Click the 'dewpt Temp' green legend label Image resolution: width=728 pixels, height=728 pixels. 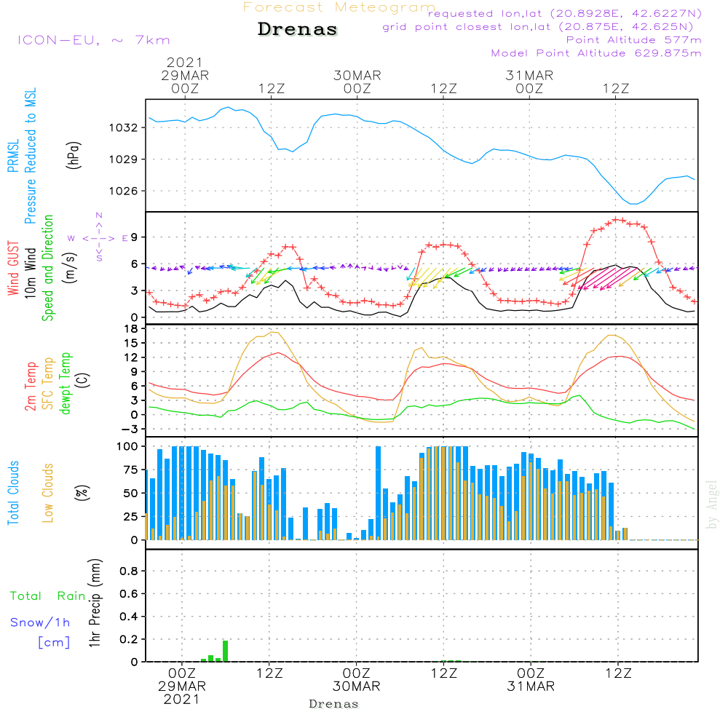point(66,383)
